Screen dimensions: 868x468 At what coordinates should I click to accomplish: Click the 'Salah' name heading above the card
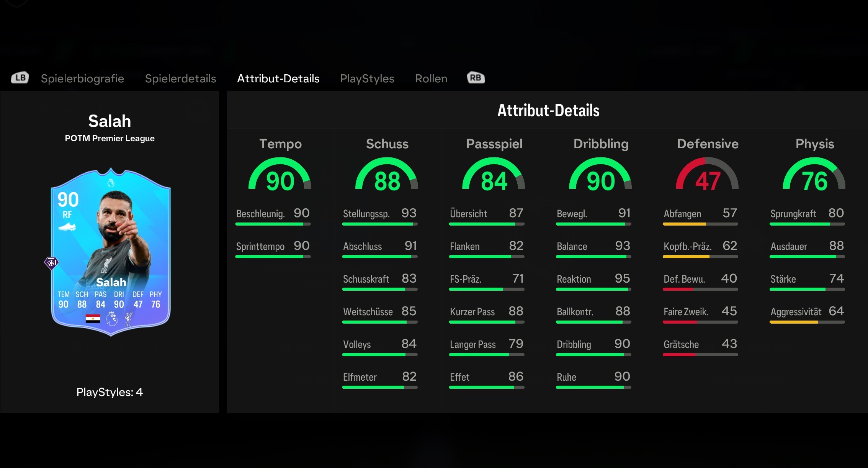pyautogui.click(x=110, y=121)
